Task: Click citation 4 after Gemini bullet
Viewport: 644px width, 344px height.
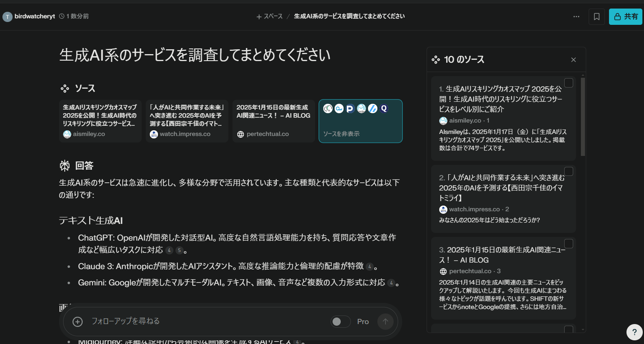Action: pyautogui.click(x=391, y=283)
